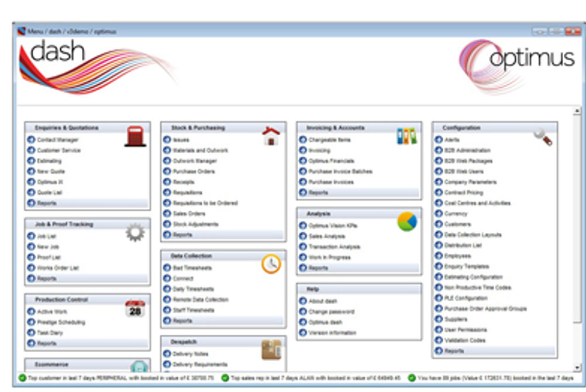
Task: Open Materials and Outwork
Action: tap(201, 150)
